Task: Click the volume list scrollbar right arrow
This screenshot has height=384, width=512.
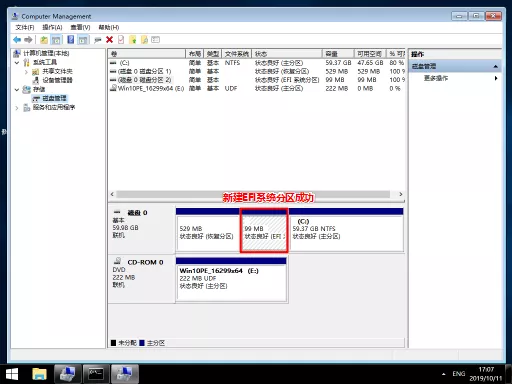Action: (x=401, y=194)
